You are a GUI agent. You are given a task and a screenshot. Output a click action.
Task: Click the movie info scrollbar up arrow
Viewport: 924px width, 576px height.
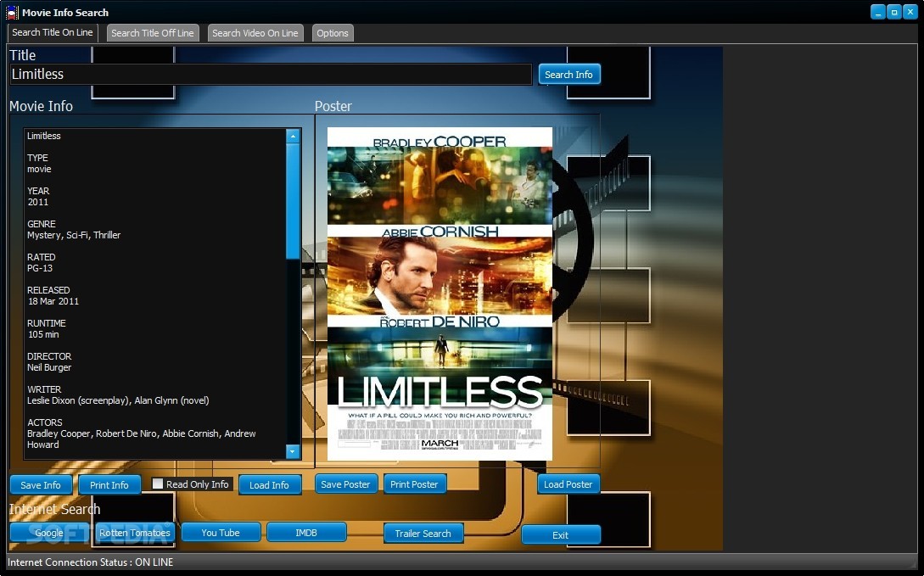click(x=293, y=136)
